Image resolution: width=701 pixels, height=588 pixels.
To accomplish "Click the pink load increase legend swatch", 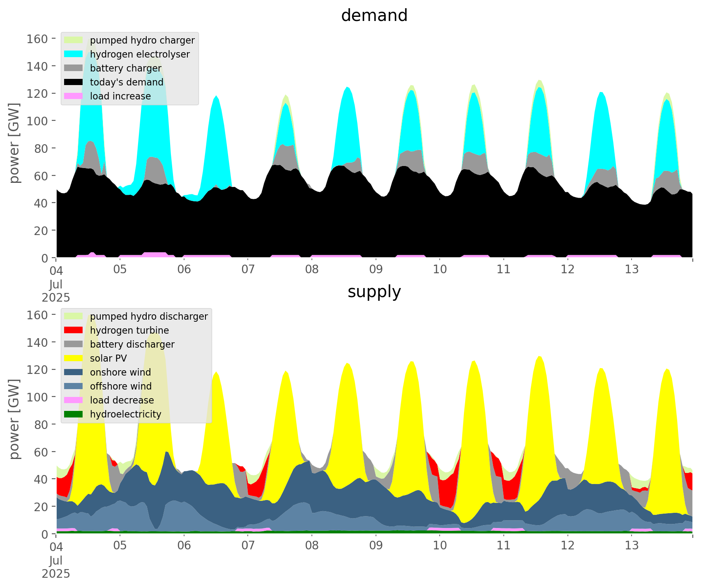I will pos(74,96).
